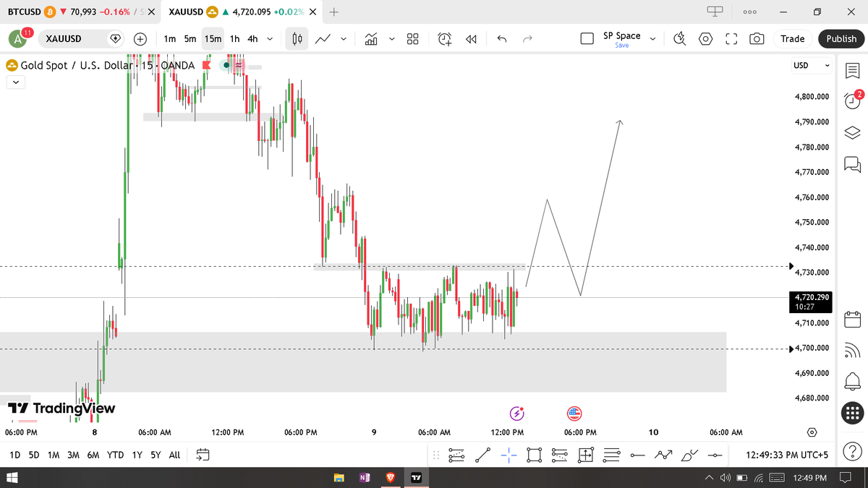Open the 12:49:33 PM UTC+5 timezone menu
This screenshot has width=868, height=488.
click(787, 455)
